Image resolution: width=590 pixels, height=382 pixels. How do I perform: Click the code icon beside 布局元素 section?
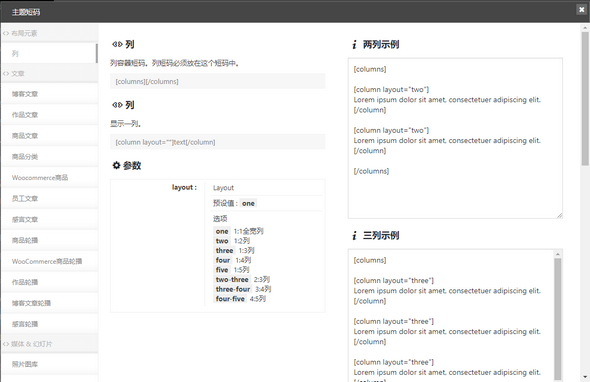6,33
